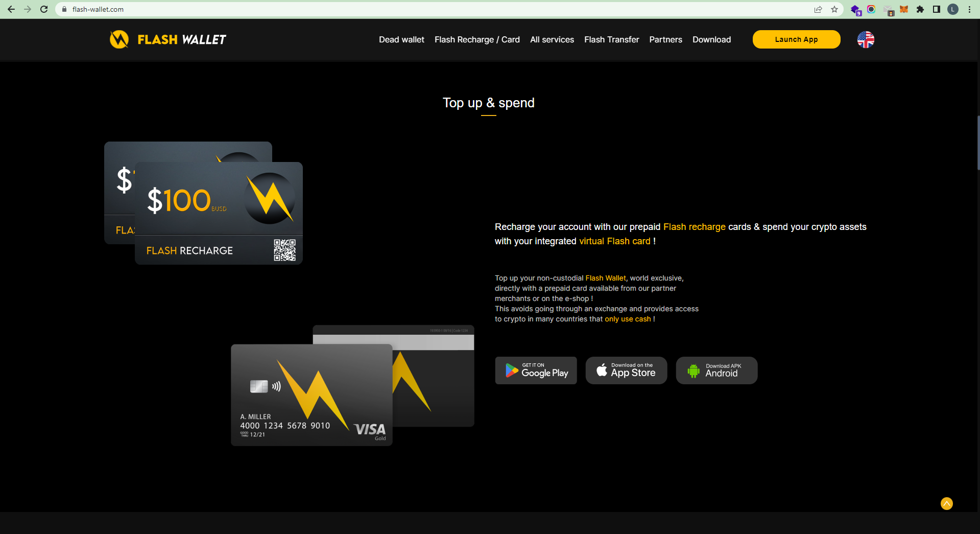Go to the Flash Transfer page
Screen dimensions: 980x534
611,39
